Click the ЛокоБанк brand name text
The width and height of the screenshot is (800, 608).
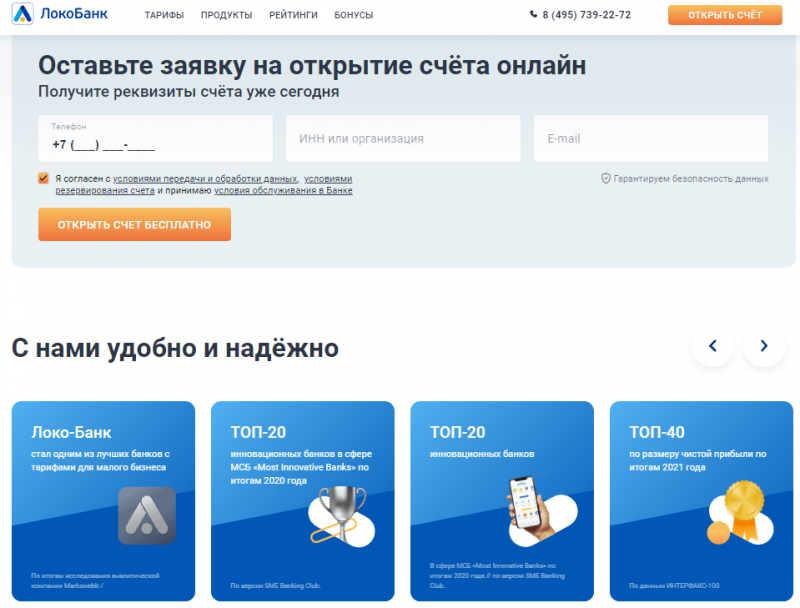coord(74,14)
